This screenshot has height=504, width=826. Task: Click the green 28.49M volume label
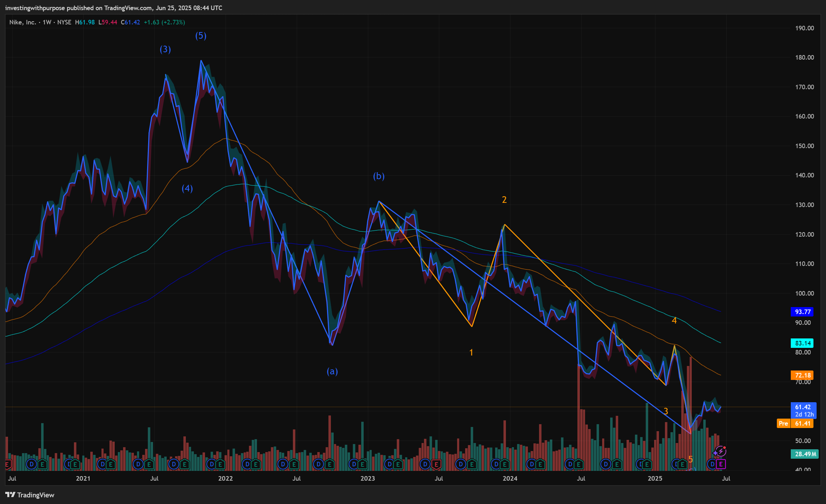805,454
